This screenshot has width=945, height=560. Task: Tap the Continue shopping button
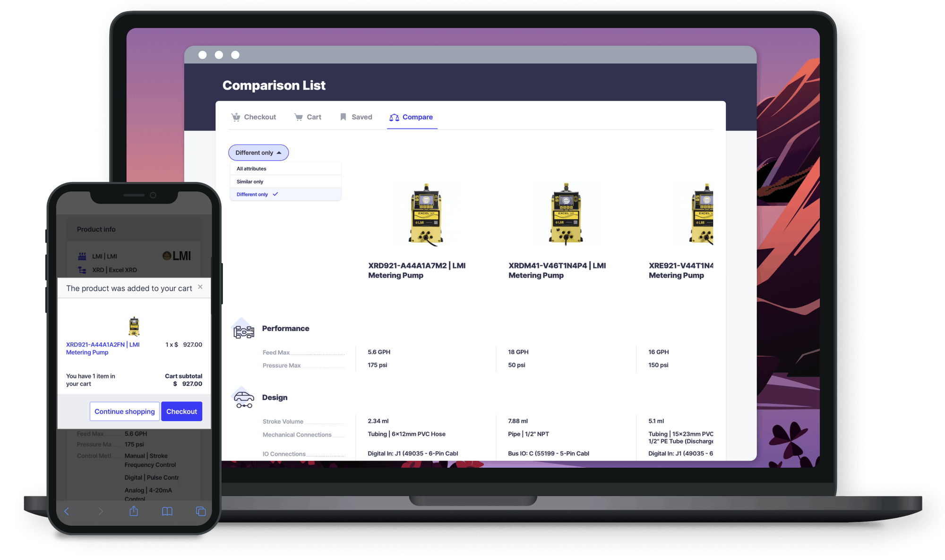[124, 411]
